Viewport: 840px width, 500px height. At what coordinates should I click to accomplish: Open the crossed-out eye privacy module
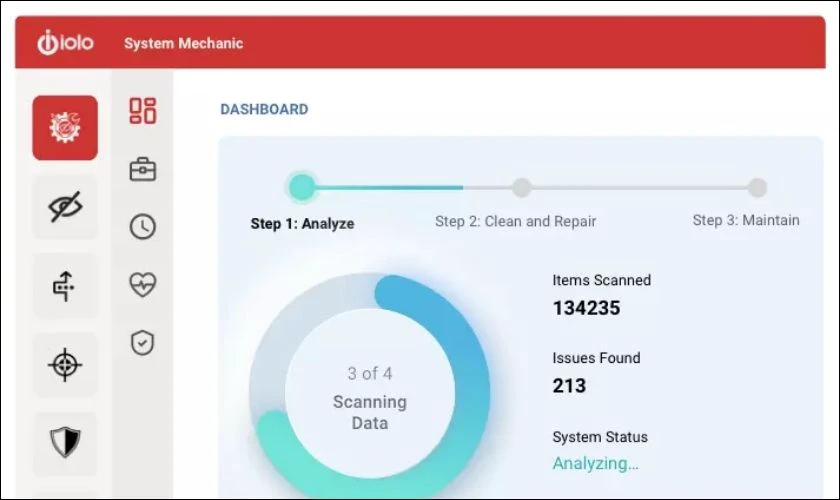pos(65,206)
